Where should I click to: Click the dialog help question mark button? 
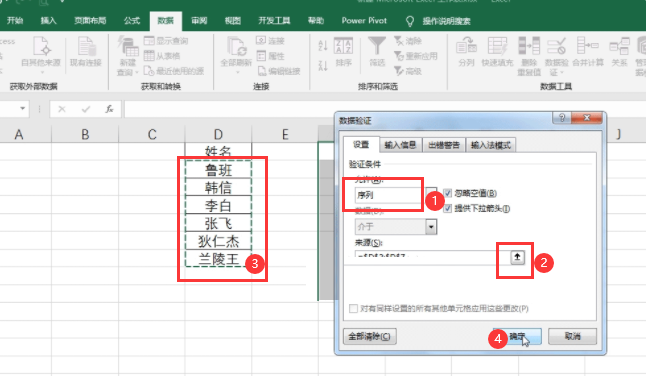tap(562, 118)
